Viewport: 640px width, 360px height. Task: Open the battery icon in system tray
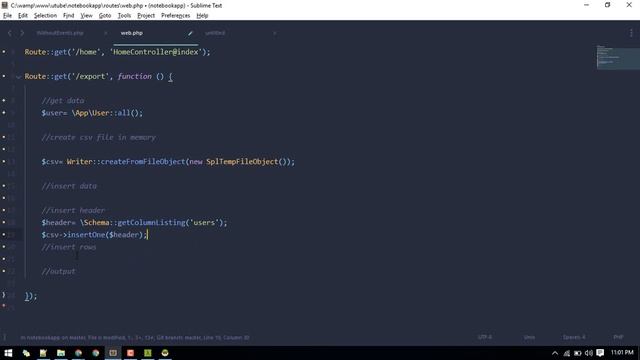click(578, 353)
